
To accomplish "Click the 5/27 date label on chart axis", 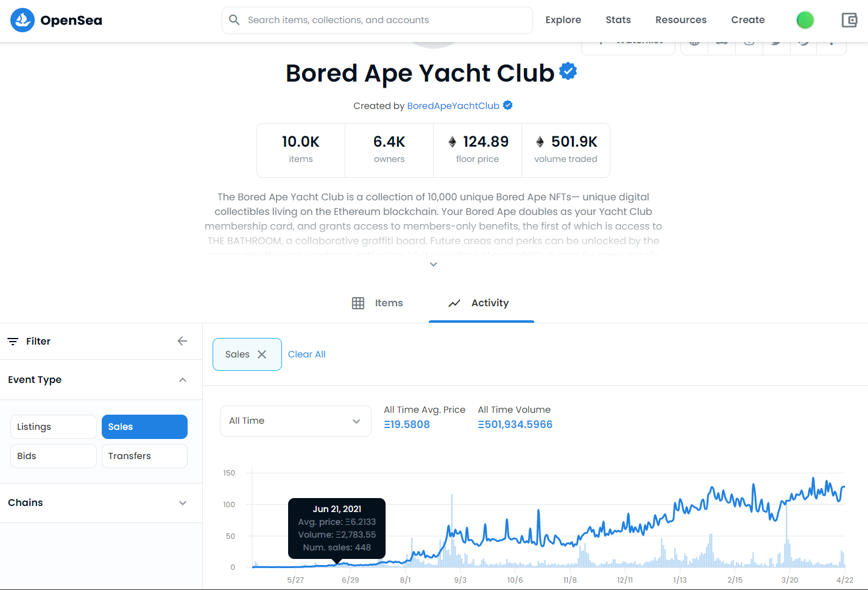I will 295,580.
